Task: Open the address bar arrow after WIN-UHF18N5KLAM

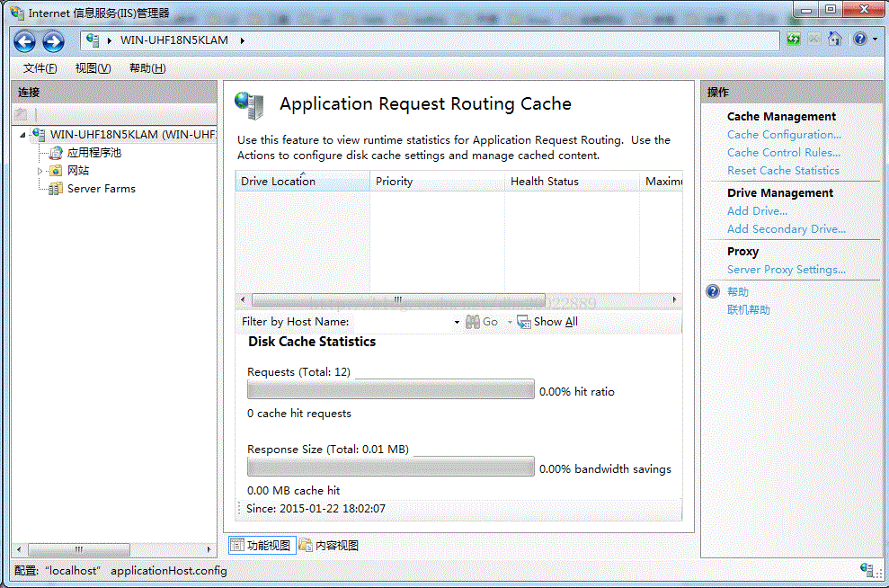Action: [242, 40]
